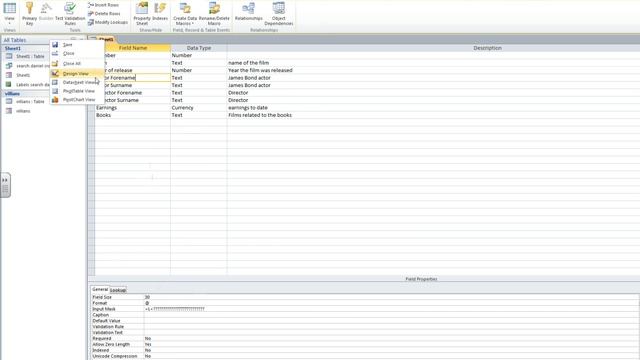The image size is (640, 360).
Task: Choose Design View from the context menu
Action: [76, 73]
